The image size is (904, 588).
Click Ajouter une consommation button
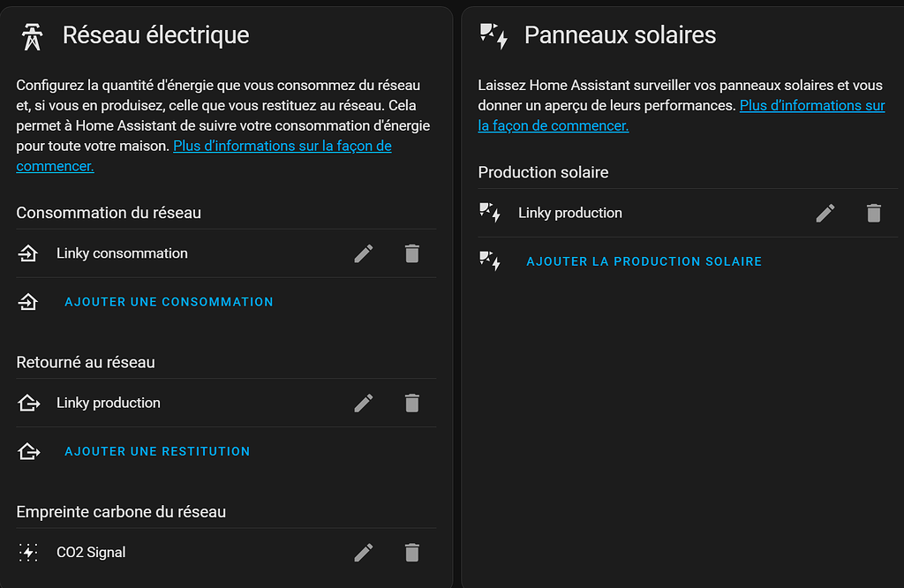(x=169, y=302)
